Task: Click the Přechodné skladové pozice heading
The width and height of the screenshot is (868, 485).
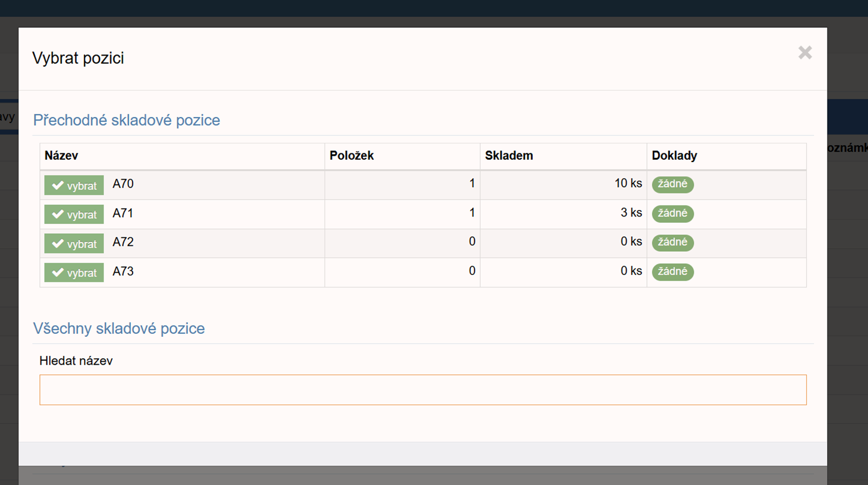Action: coord(127,120)
